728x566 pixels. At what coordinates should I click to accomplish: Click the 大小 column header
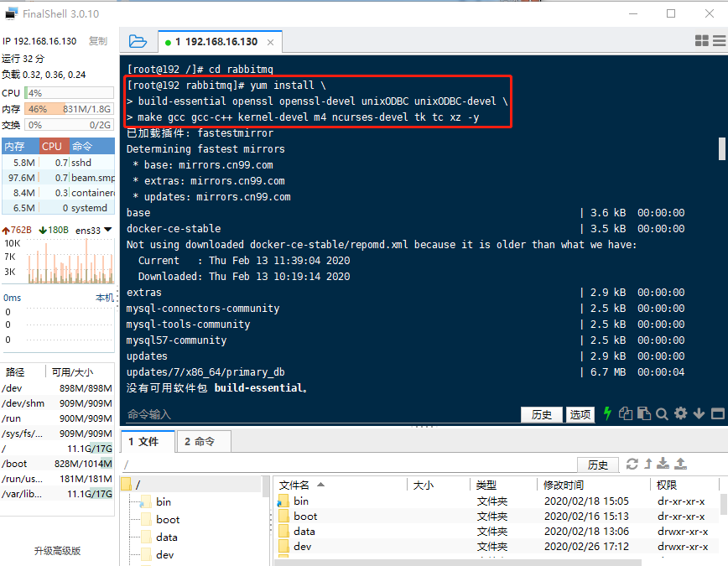[439, 485]
